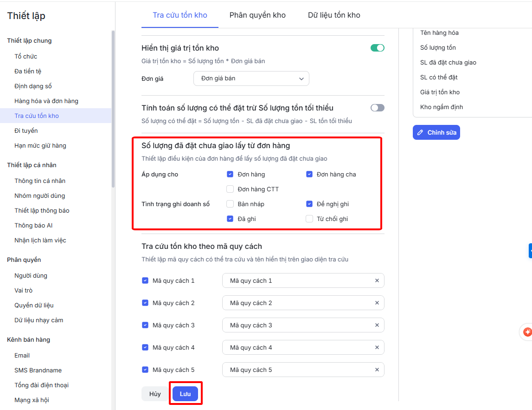Uncheck the Đề nghị ghi checkbox
The image size is (532, 410).
309,204
